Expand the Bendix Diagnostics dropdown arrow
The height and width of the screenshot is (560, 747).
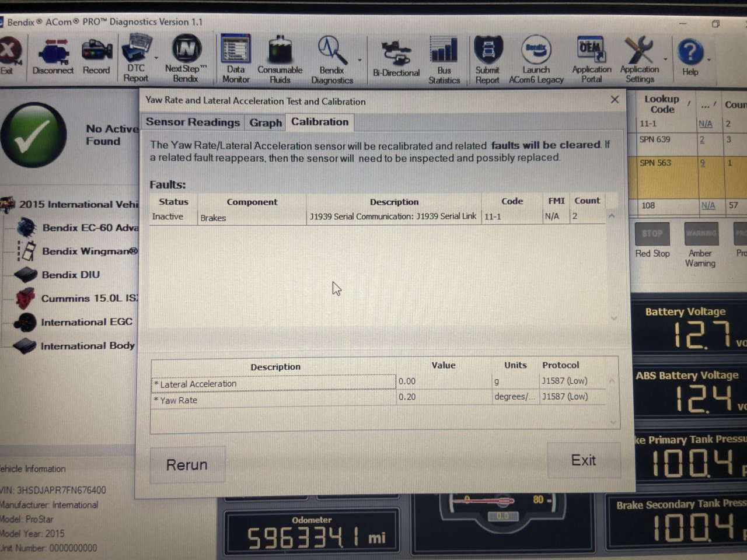point(359,60)
